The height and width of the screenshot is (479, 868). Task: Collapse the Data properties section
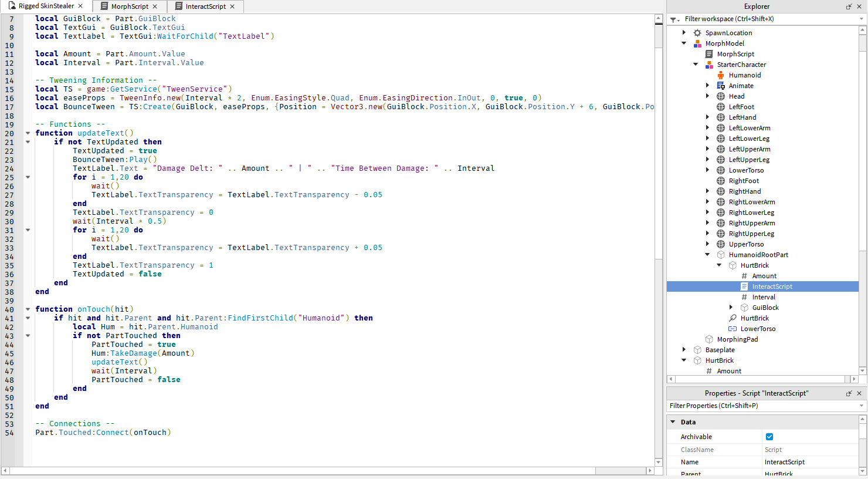[673, 422]
